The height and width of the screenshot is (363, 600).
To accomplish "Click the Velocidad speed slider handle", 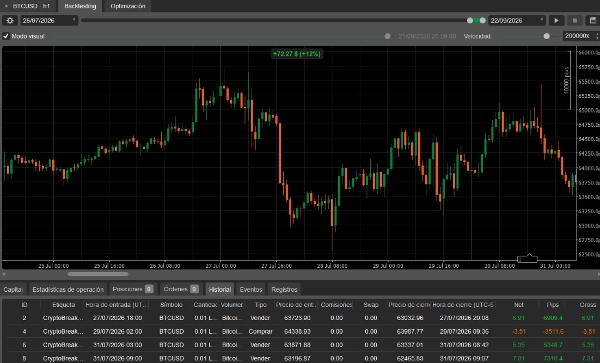I will coord(546,36).
